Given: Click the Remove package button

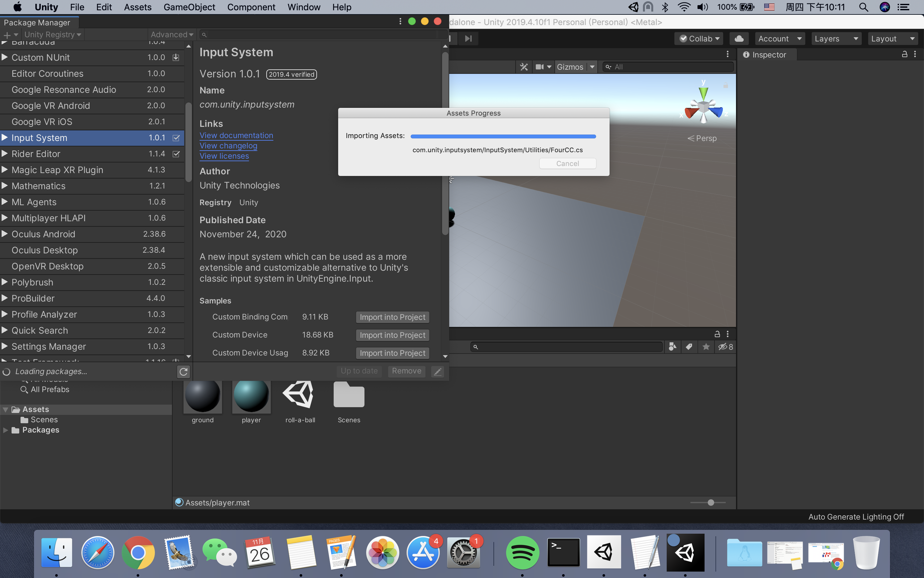Looking at the screenshot, I should pos(406,371).
